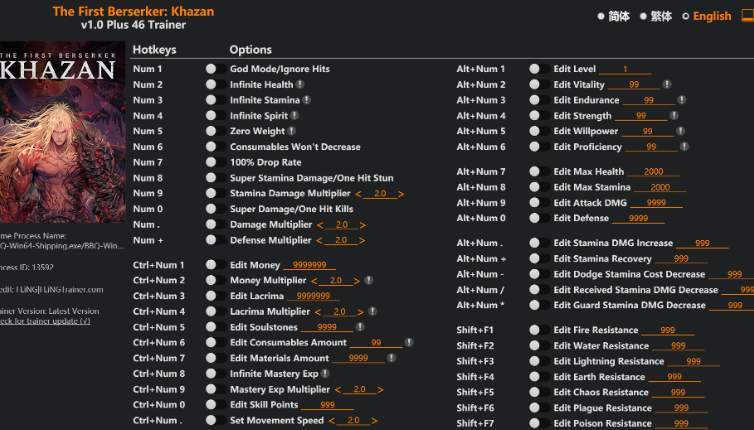Decrease Damage Multiplier with left arrow

(x=321, y=225)
